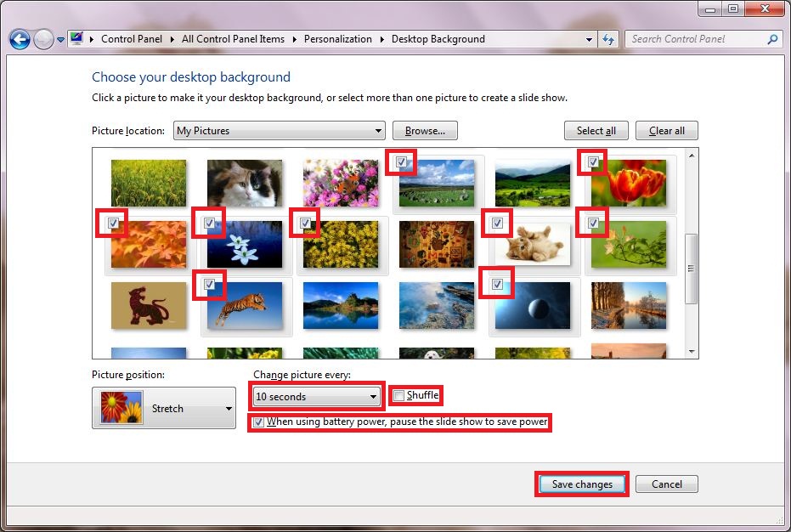The width and height of the screenshot is (791, 532).
Task: Maximize the Desktop Background window
Action: click(x=733, y=8)
